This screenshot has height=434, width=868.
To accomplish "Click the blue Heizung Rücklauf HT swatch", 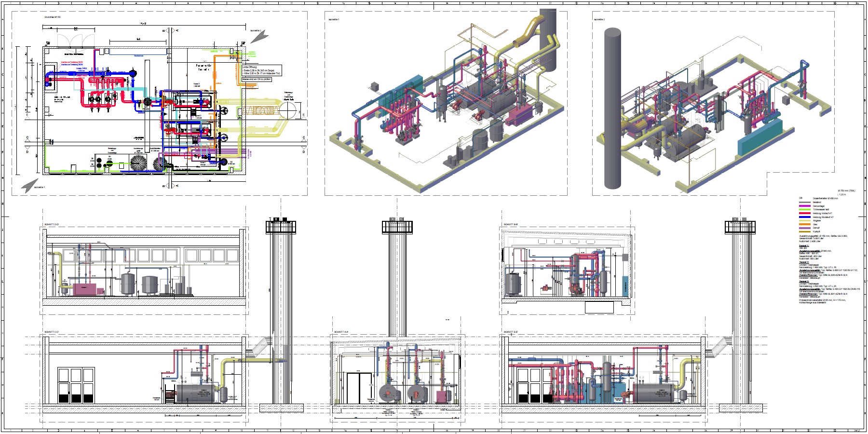I will pos(805,217).
